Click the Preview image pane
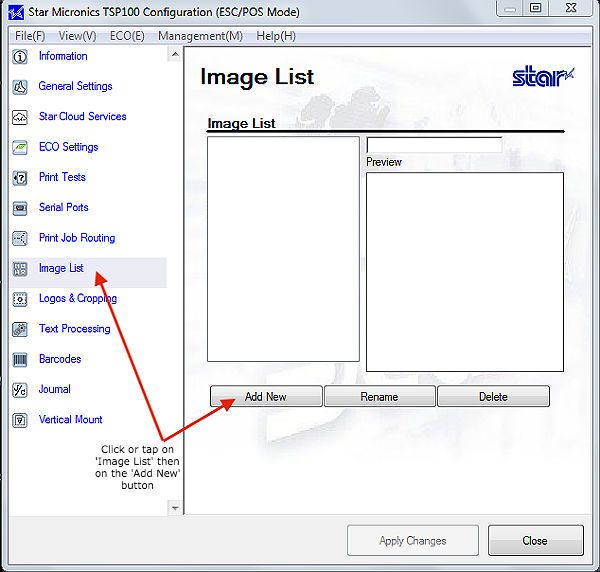This screenshot has height=572, width=600. pos(465,272)
